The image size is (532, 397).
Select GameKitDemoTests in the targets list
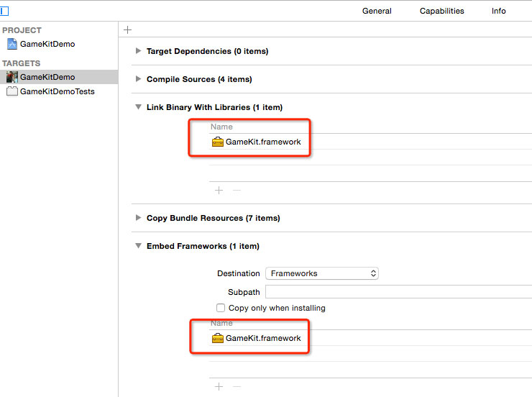(x=57, y=91)
